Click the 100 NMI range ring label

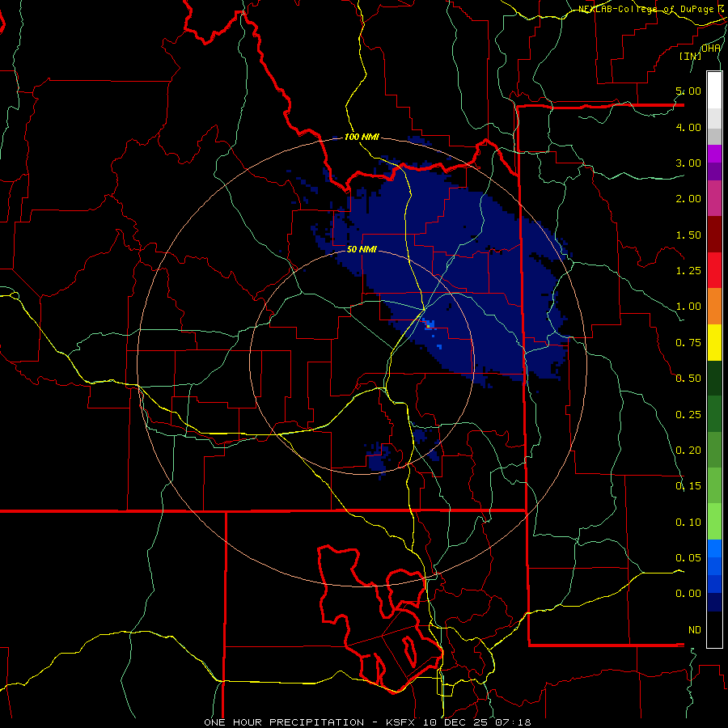point(362,137)
